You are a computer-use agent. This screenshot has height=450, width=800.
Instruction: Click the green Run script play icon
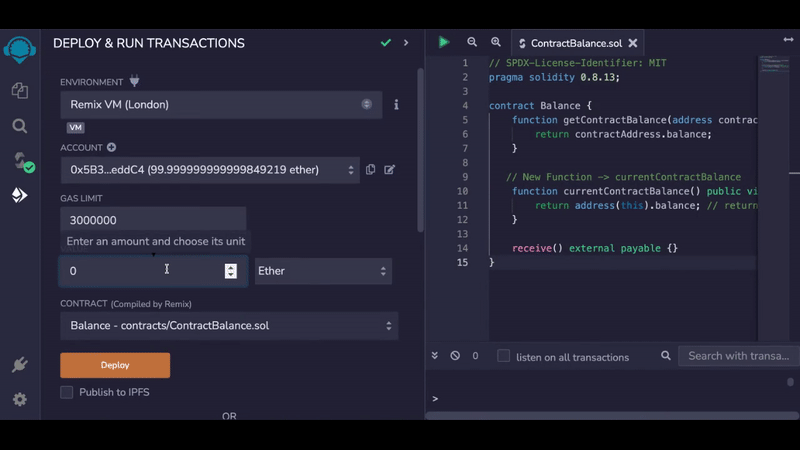pyautogui.click(x=444, y=43)
